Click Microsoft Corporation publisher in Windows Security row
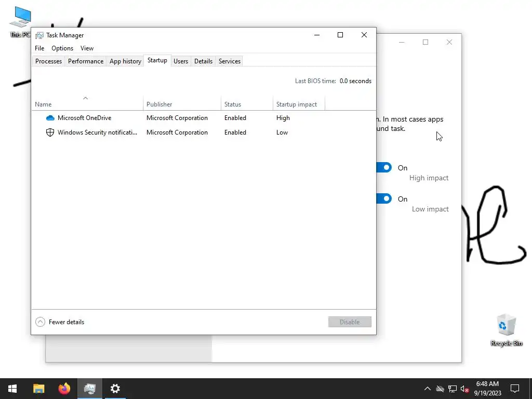532x399 pixels. pos(177,132)
